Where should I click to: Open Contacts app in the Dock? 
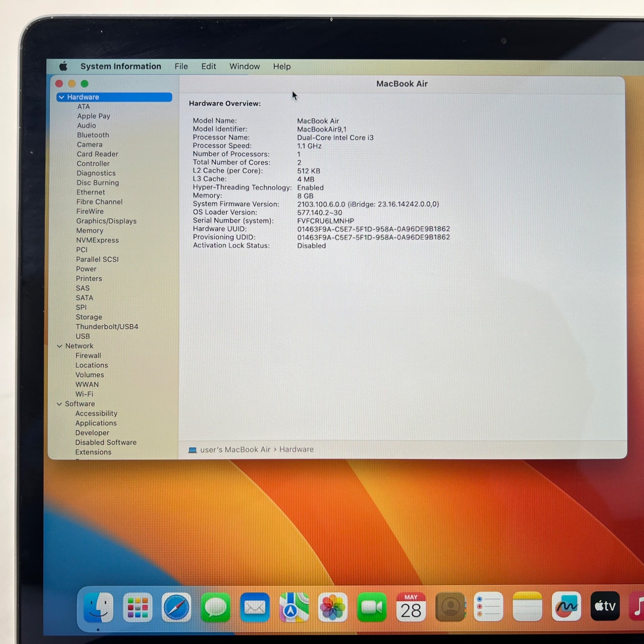(x=450, y=607)
